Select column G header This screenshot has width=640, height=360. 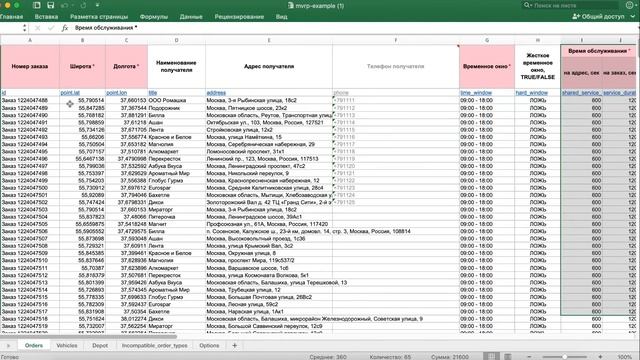click(487, 40)
